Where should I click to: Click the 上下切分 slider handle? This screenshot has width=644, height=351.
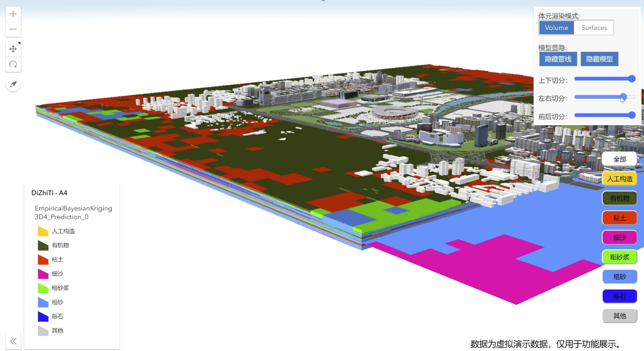pos(632,79)
